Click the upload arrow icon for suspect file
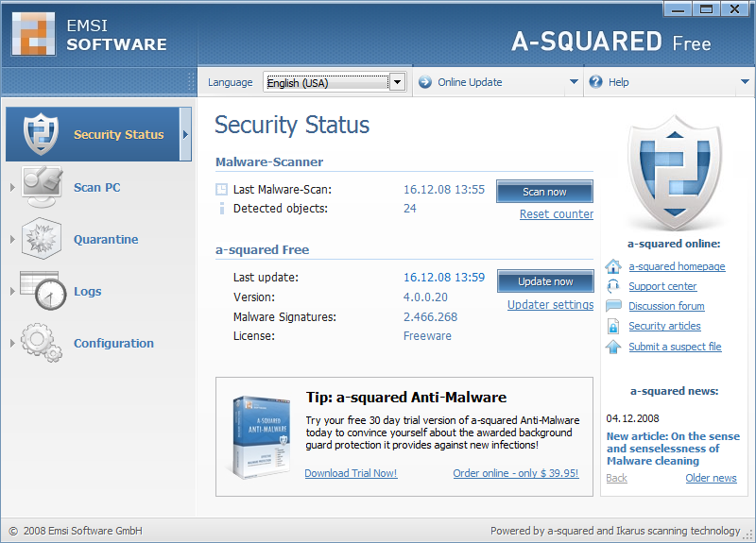 click(x=613, y=347)
